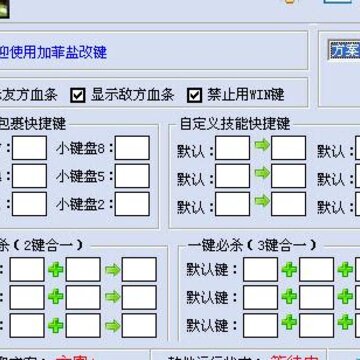Open the highlighted 方案 dropdown
The width and height of the screenshot is (360, 360).
pyautogui.click(x=344, y=51)
